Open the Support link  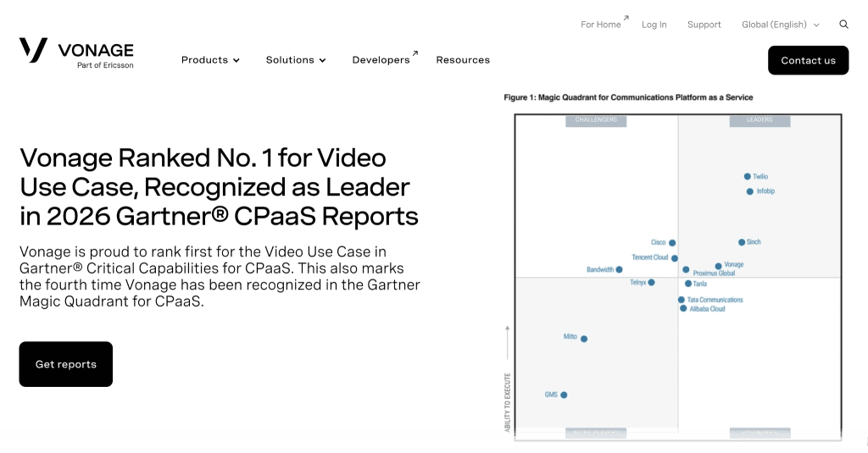point(704,25)
